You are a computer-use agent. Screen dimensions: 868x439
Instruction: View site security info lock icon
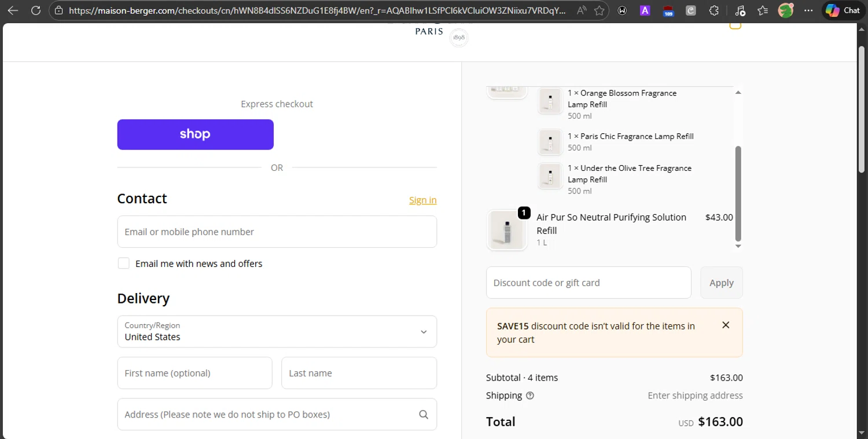[58, 10]
